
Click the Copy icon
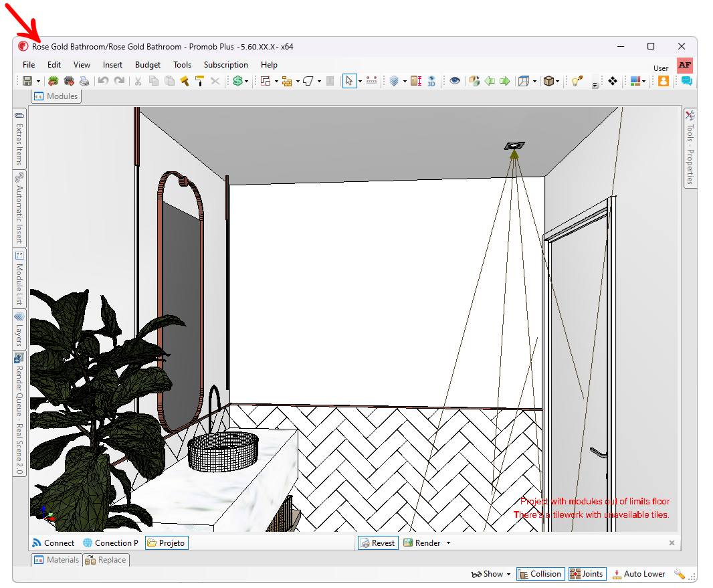click(154, 81)
